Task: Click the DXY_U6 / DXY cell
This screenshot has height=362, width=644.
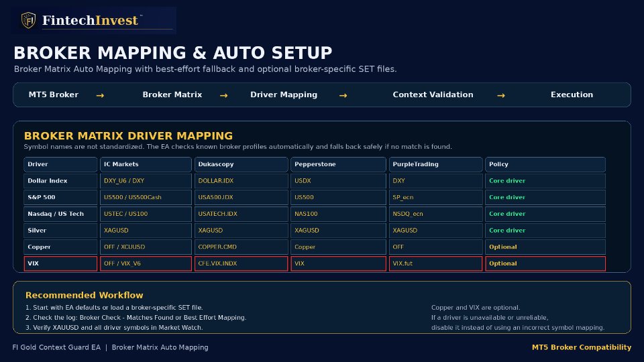Action: (146, 181)
